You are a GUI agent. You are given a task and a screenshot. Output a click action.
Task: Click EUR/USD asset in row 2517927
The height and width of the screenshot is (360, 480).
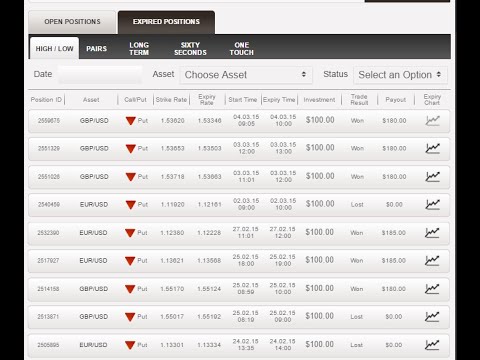93,261
